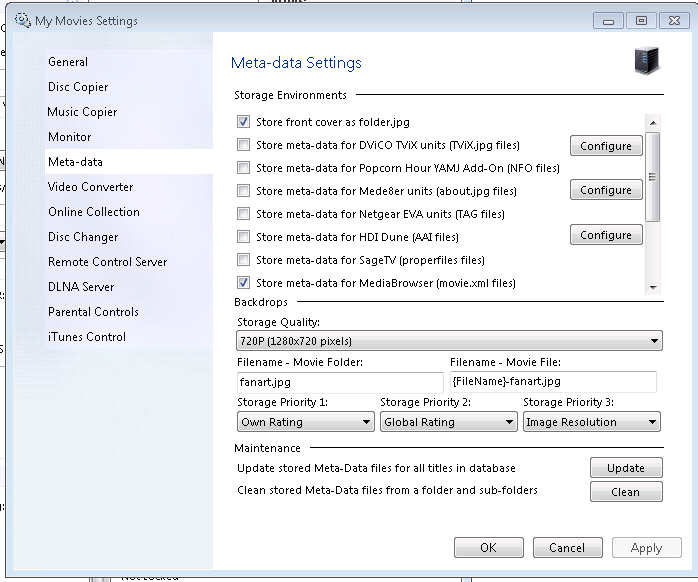Enable meta-data for Popcorn Hour YAMJ Add-On
The width and height of the screenshot is (698, 582).
(243, 168)
